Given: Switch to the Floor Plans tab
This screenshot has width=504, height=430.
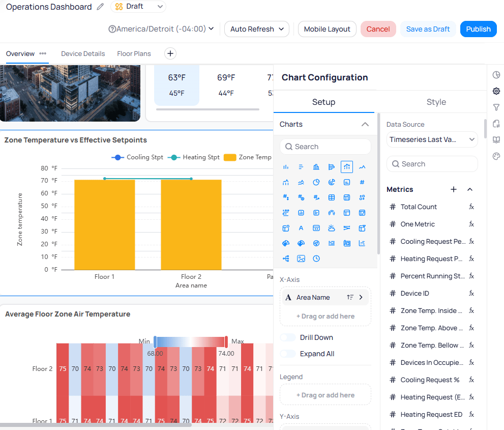Looking at the screenshot, I should [134, 54].
